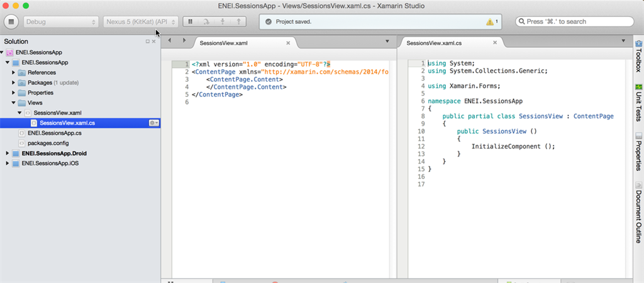Click the Step Over debug icon
The image size is (644, 283).
(206, 21)
